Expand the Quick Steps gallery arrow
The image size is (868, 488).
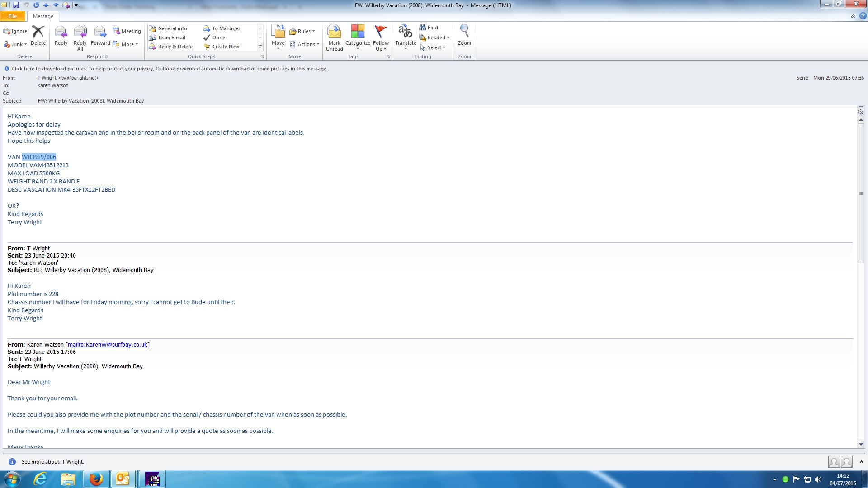[260, 47]
